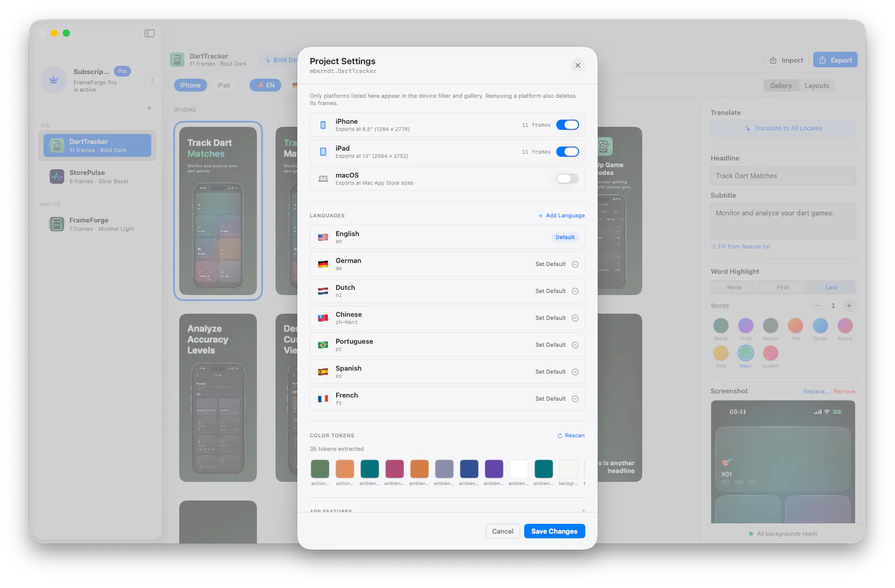This screenshot has width=895, height=588.
Task: Set Word Highlight to First
Action: coord(783,287)
